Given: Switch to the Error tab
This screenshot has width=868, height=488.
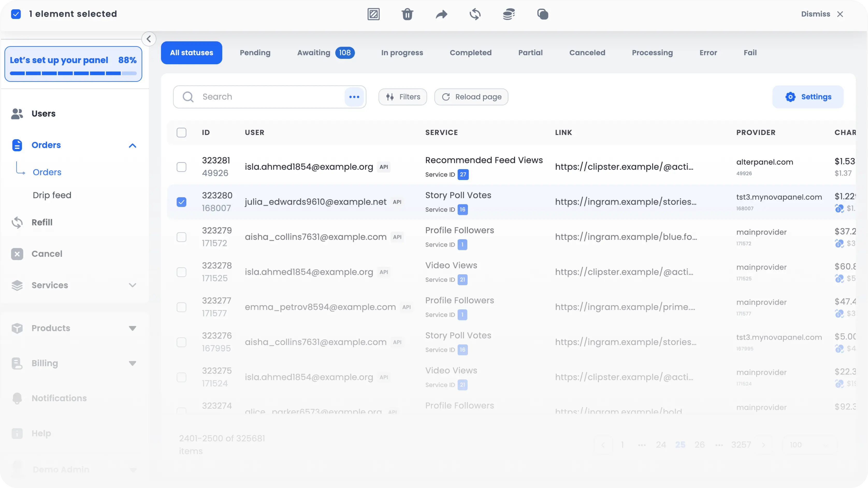Looking at the screenshot, I should coord(708,53).
